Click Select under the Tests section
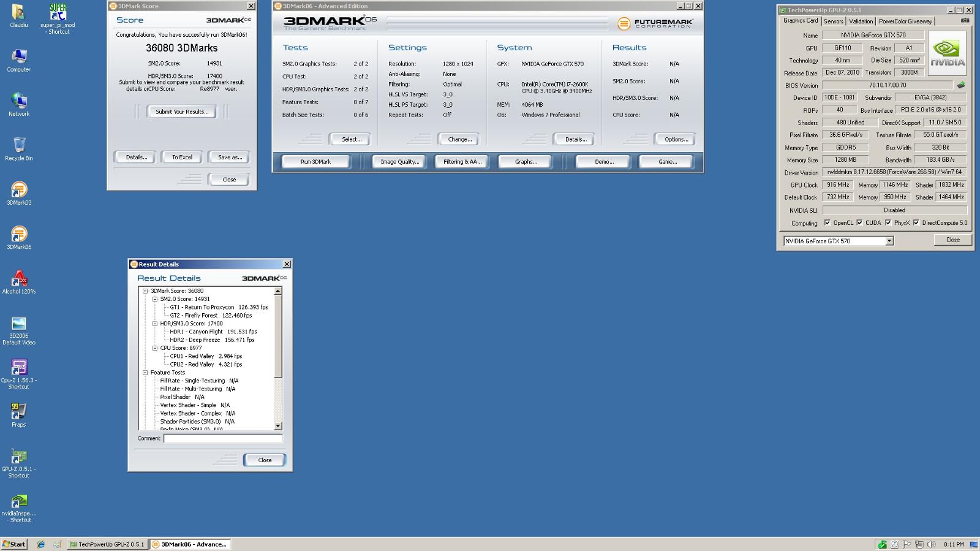The width and height of the screenshot is (980, 551). coord(351,139)
